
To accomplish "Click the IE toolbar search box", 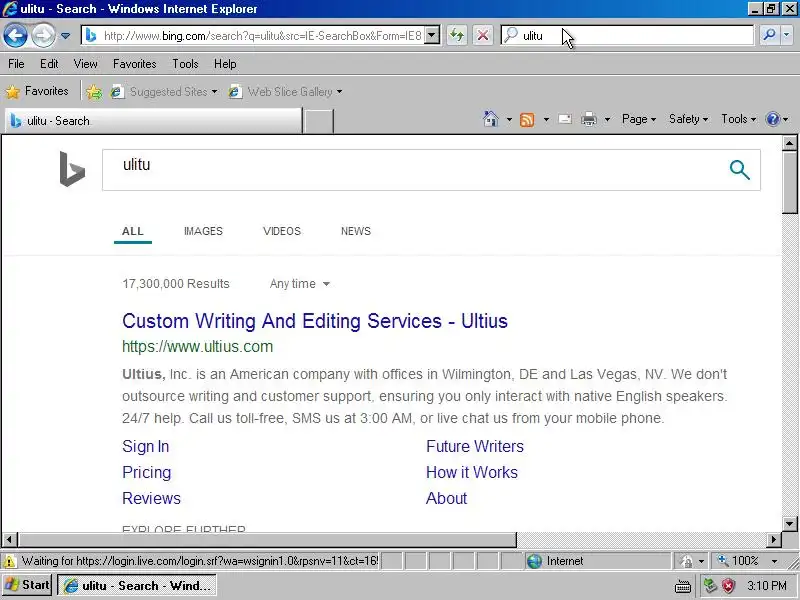I will click(x=627, y=36).
